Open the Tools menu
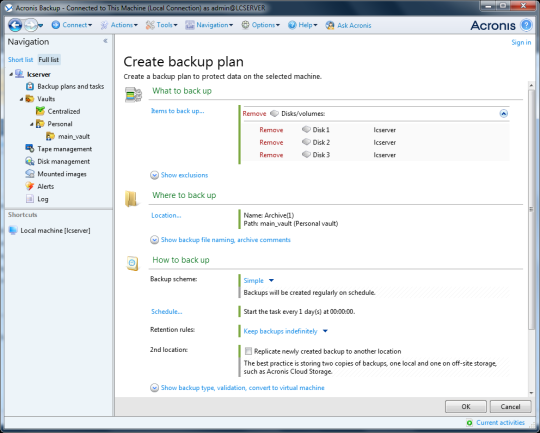Viewport: 540px width, 433px height. click(162, 25)
